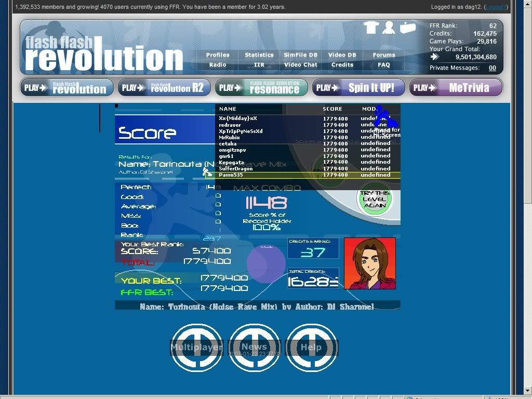Open the Video Chat page

[300, 65]
